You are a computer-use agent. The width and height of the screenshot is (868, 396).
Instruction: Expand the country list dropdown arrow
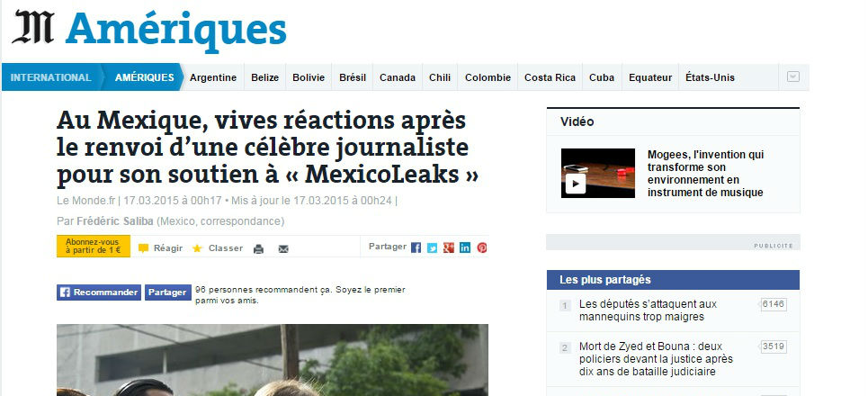click(793, 77)
